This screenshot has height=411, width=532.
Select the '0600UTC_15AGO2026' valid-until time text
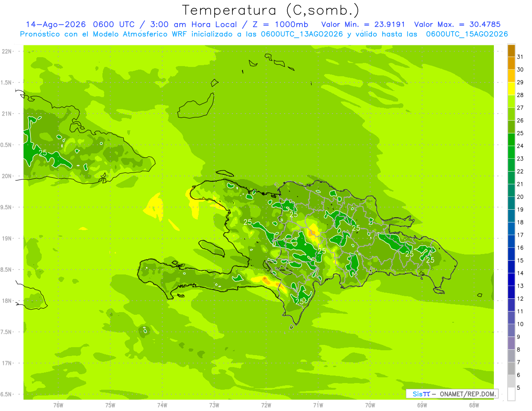pyautogui.click(x=467, y=34)
